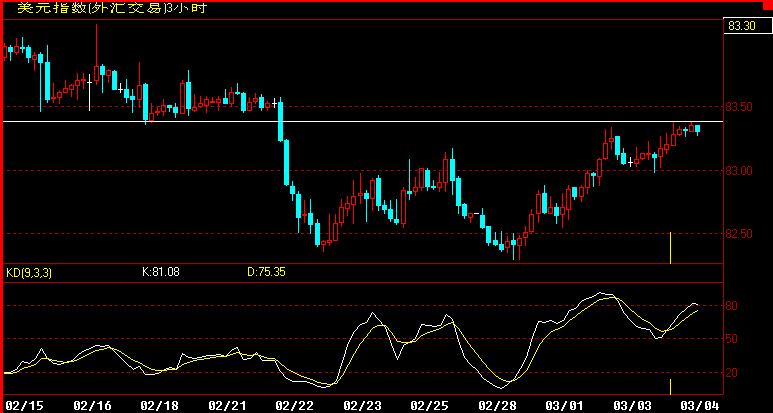Click the 02/22 date label

click(295, 406)
